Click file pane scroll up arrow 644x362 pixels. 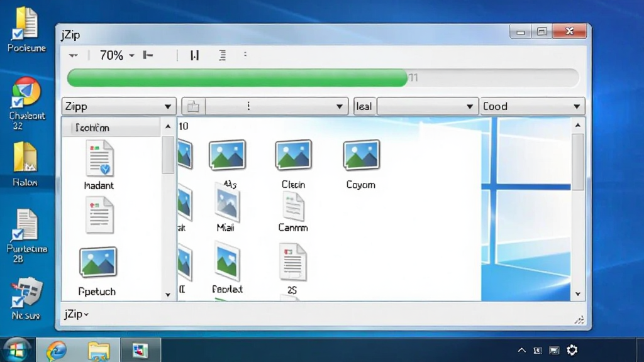click(x=578, y=125)
